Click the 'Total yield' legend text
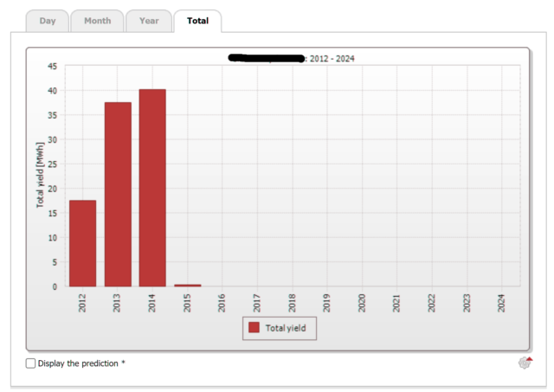554x392 pixels. click(x=286, y=328)
